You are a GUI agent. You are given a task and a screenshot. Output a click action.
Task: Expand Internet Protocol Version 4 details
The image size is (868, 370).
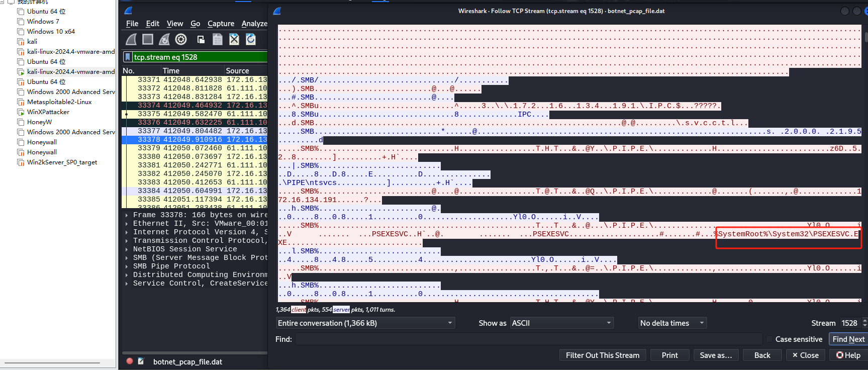(x=126, y=232)
